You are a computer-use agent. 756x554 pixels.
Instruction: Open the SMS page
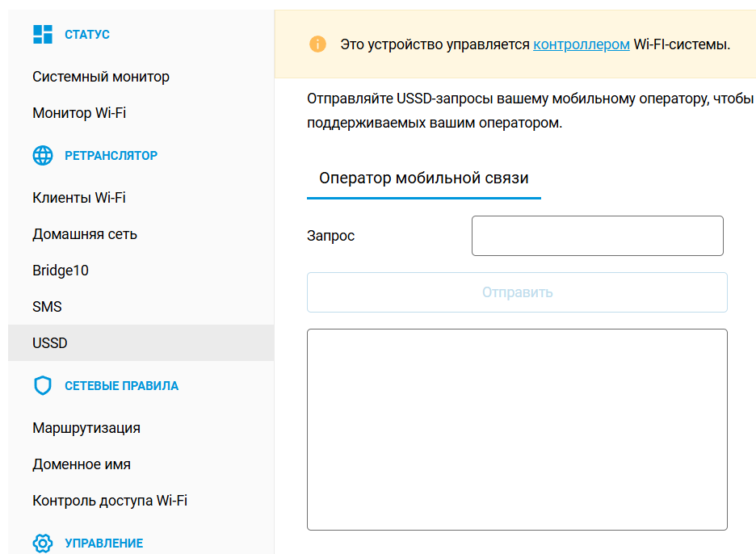coord(47,307)
